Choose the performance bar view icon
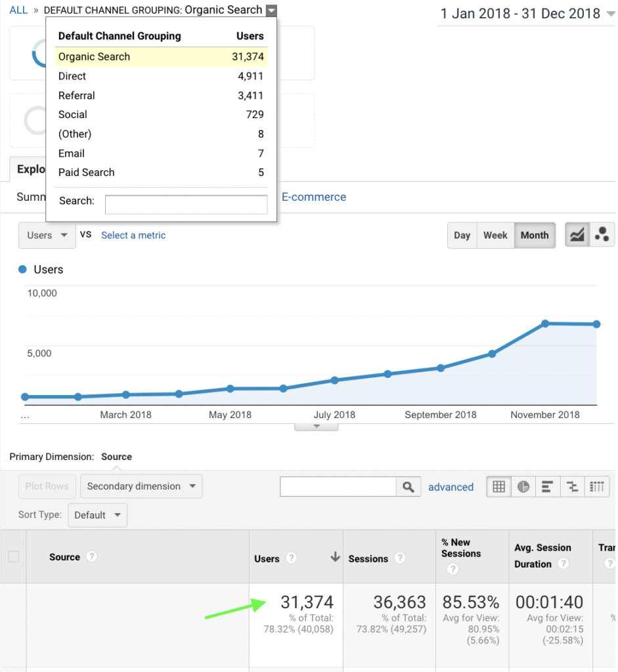This screenshot has height=672, width=618. coord(548,487)
